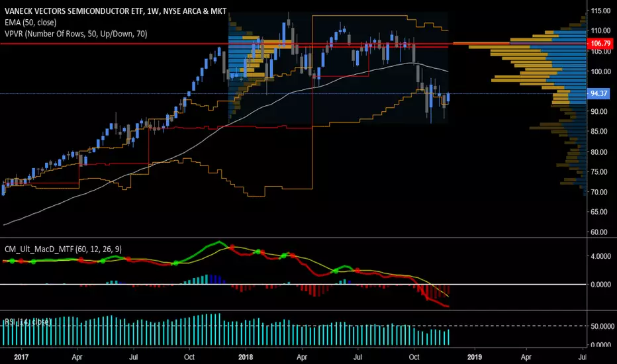Click the 100.00 price axis label
The image size is (617, 364).
tap(600, 71)
